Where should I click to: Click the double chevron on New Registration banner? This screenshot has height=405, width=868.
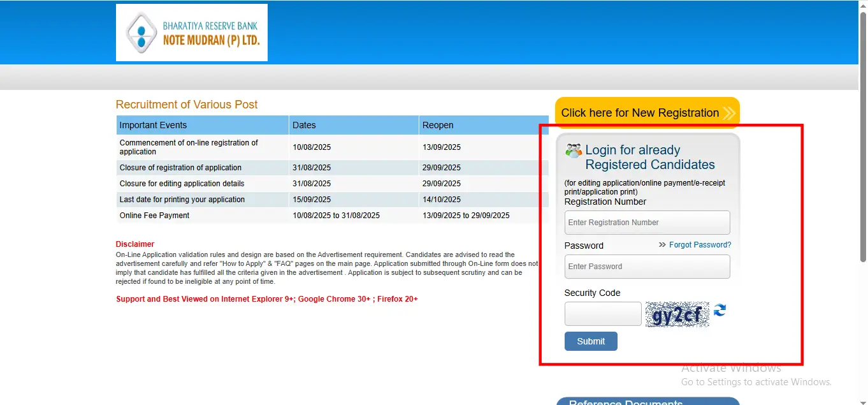click(x=729, y=114)
